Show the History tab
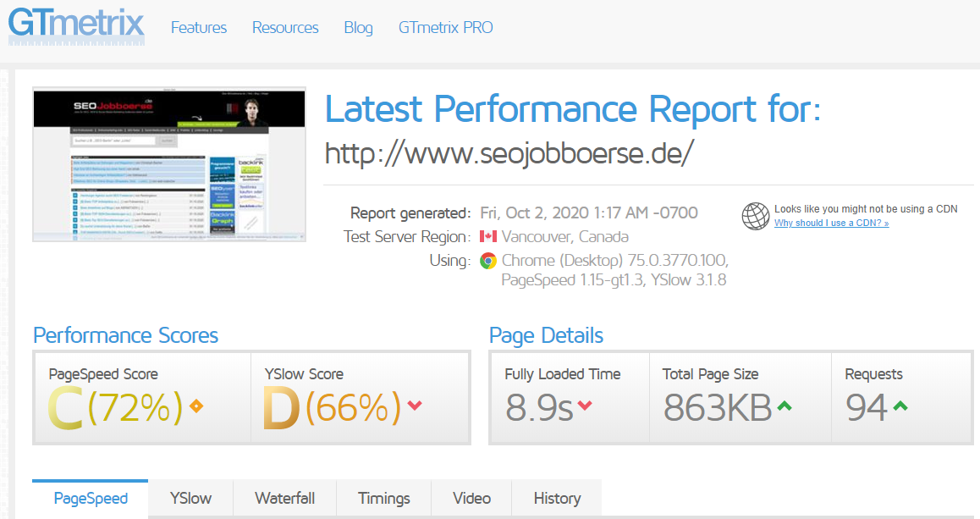 [x=557, y=499]
